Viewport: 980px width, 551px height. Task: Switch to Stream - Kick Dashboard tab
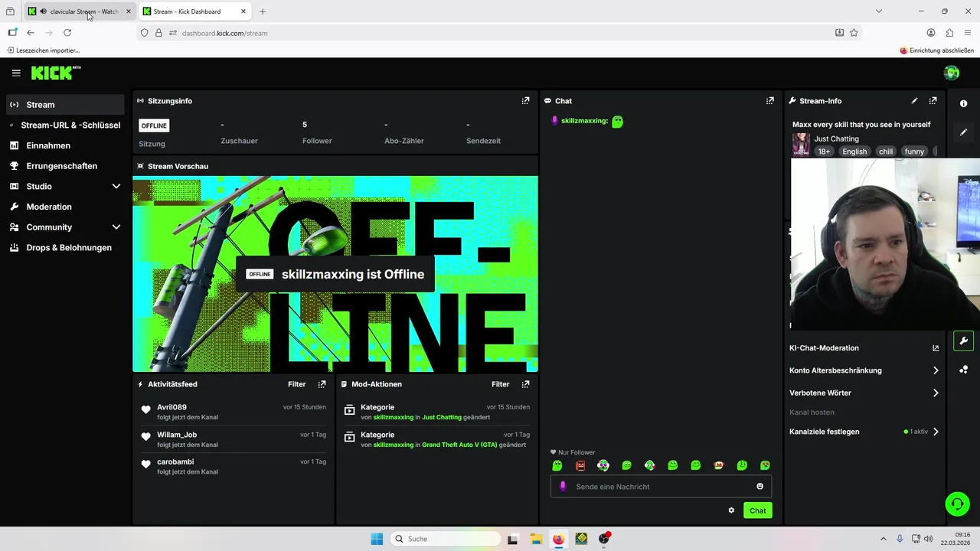(x=195, y=11)
